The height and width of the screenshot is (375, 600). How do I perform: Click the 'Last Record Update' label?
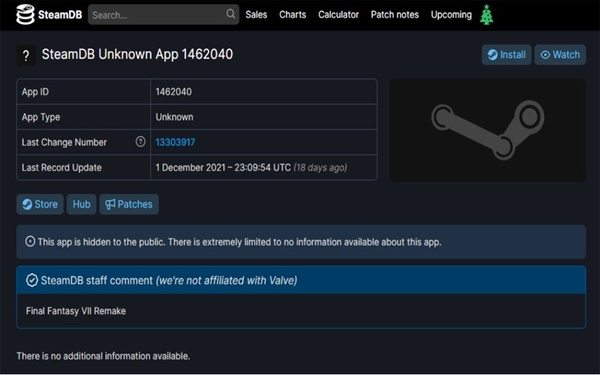[x=62, y=168]
